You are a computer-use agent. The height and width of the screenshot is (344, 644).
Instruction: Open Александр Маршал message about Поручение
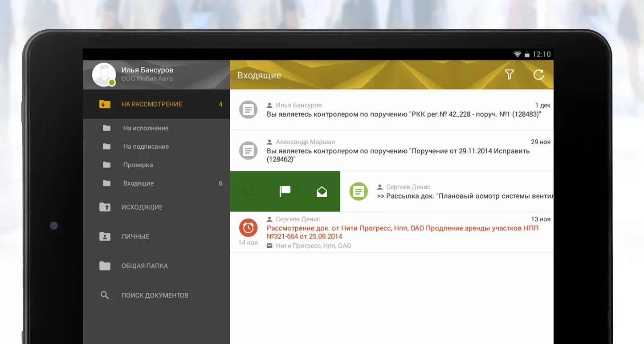pos(391,150)
